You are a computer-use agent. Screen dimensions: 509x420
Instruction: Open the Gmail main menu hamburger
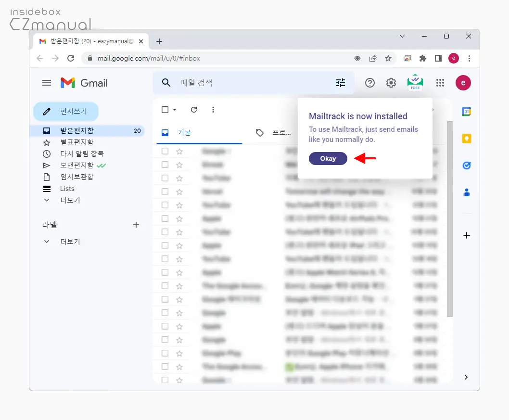pyautogui.click(x=47, y=83)
